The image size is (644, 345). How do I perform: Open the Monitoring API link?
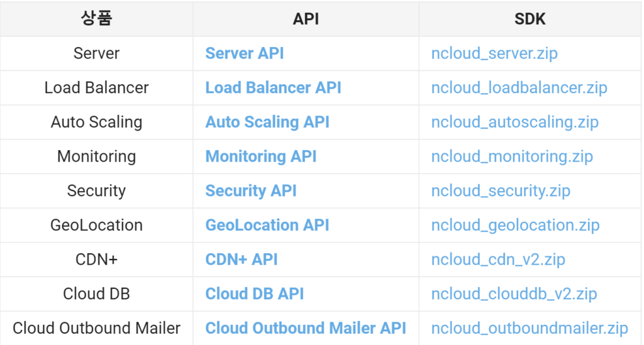coord(261,156)
